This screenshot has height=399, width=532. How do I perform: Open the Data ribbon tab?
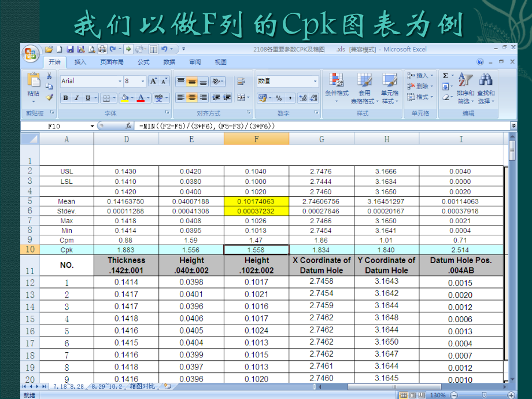pos(169,62)
